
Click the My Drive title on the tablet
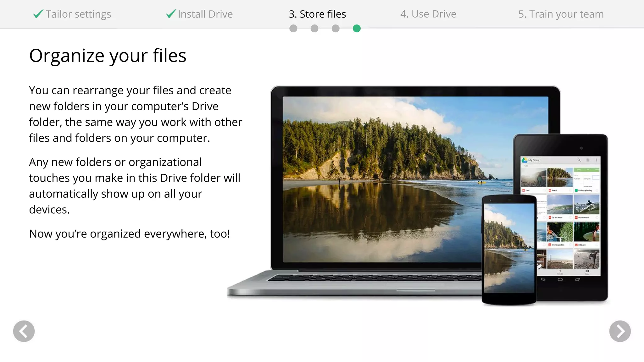tap(534, 160)
